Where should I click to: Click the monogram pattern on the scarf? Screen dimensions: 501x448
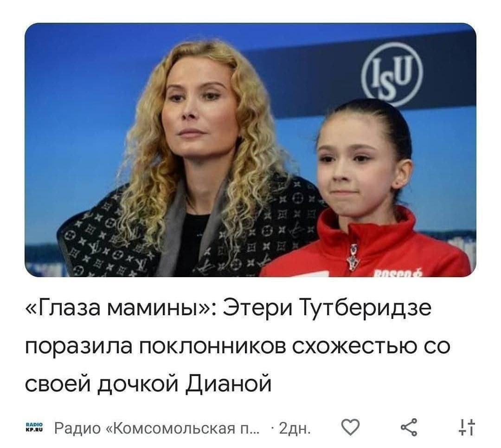[105, 237]
